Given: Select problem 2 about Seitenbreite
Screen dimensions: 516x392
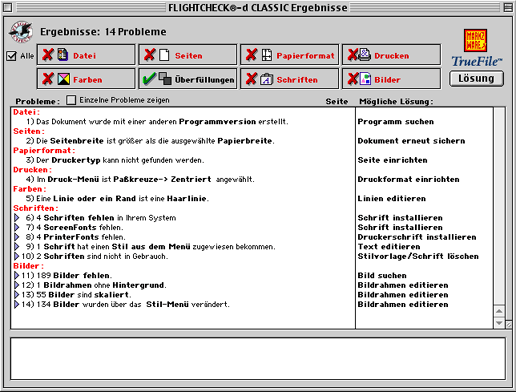Looking at the screenshot, I should click(x=150, y=141).
